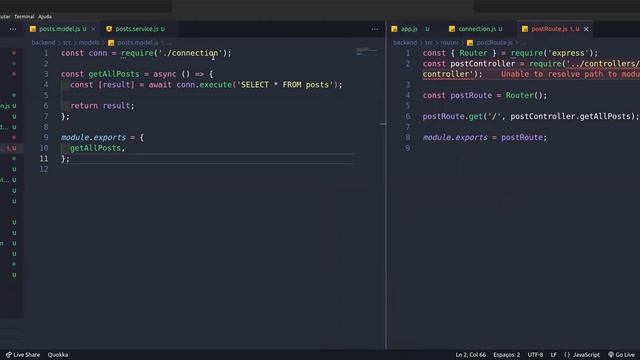This screenshot has height=360, width=640.
Task: Click 'return result;' statement
Action: point(102,106)
